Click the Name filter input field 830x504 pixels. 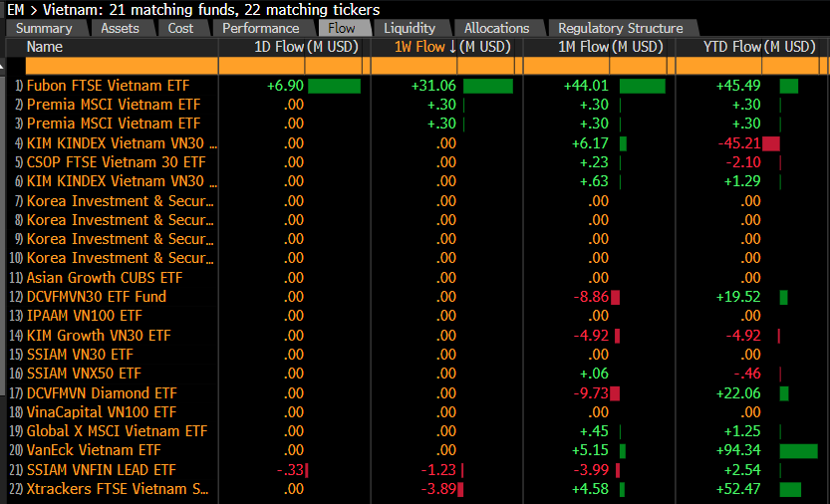point(122,66)
